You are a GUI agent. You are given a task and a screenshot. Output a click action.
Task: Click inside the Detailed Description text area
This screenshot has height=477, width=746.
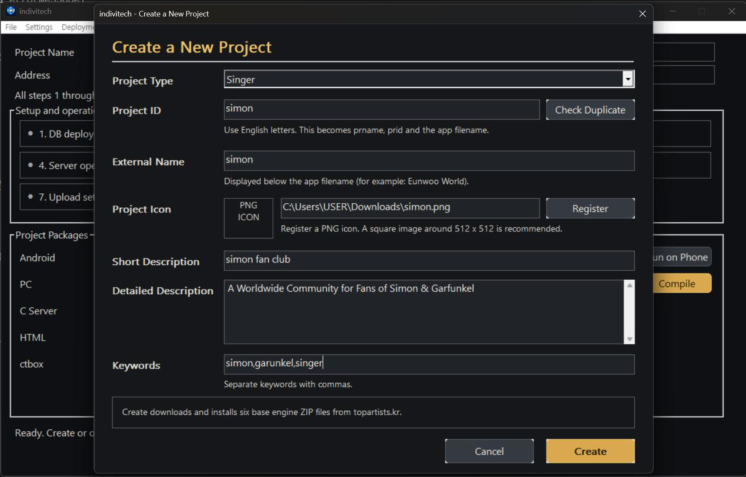423,312
